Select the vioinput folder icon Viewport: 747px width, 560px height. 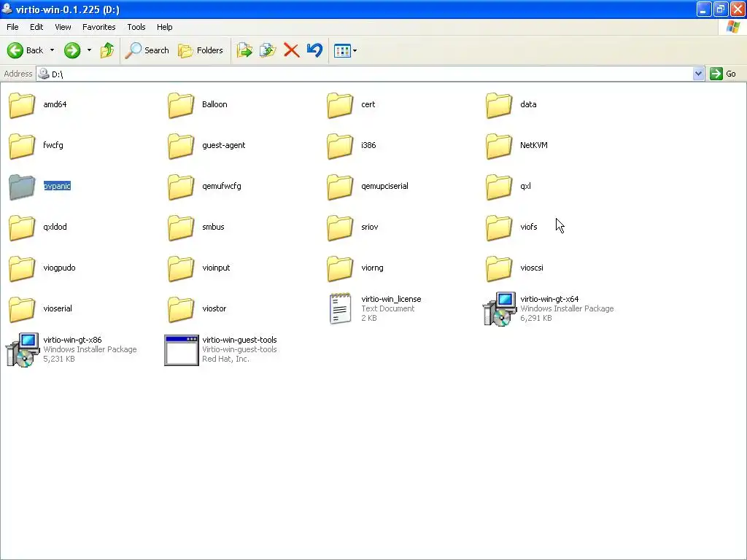pos(181,268)
